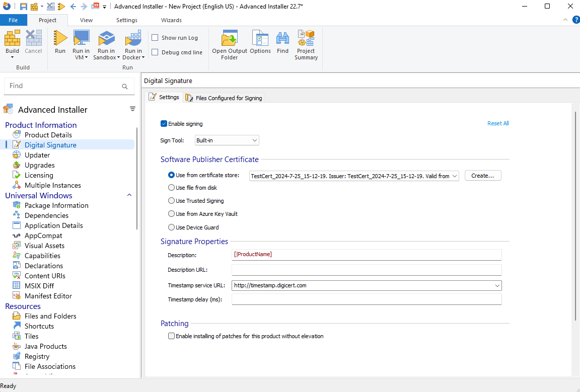This screenshot has width=580, height=392.
Task: Click the Find binoculars icon
Action: pyautogui.click(x=283, y=38)
